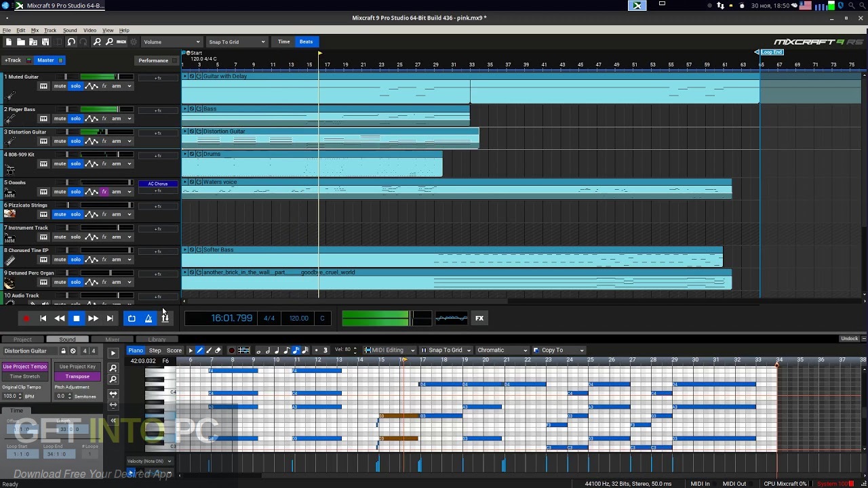This screenshot has height=488, width=868.
Task: Arm the Ooophs track for recording
Action: coord(116,191)
